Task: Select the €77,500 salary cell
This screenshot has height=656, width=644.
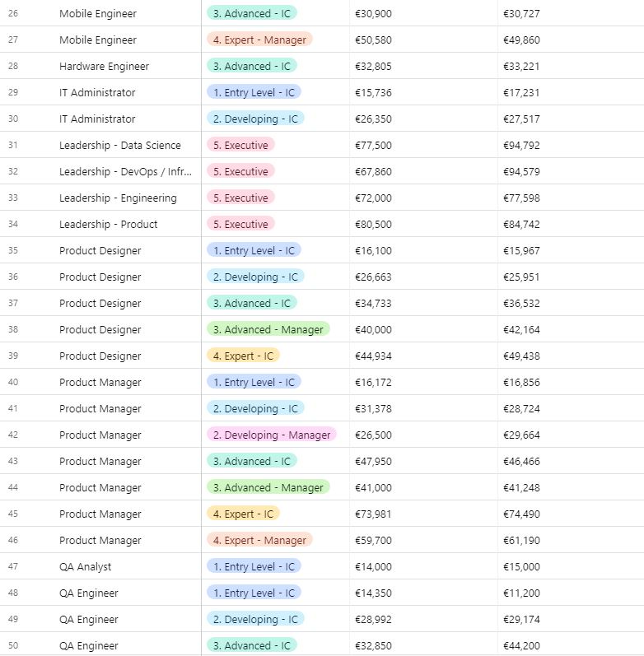Action: point(373,146)
